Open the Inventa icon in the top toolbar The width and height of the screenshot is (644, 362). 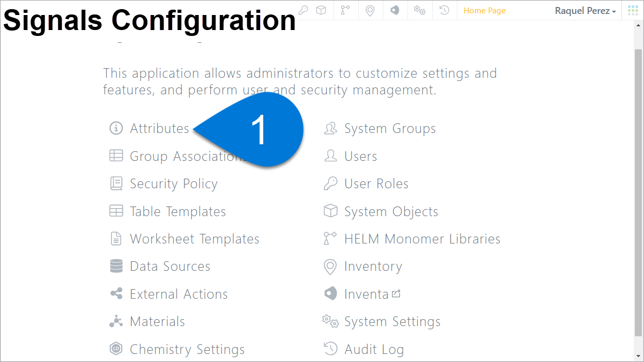pos(395,10)
